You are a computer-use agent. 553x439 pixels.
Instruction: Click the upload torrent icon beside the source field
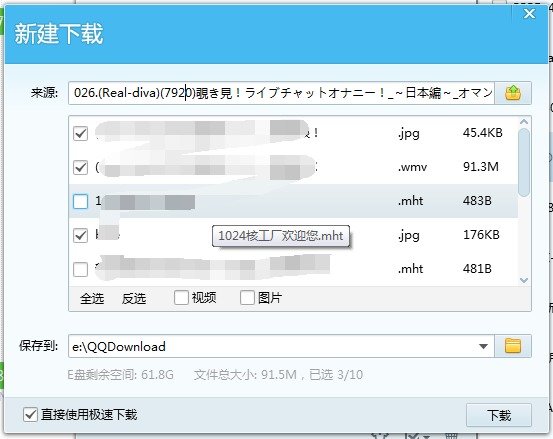point(513,93)
